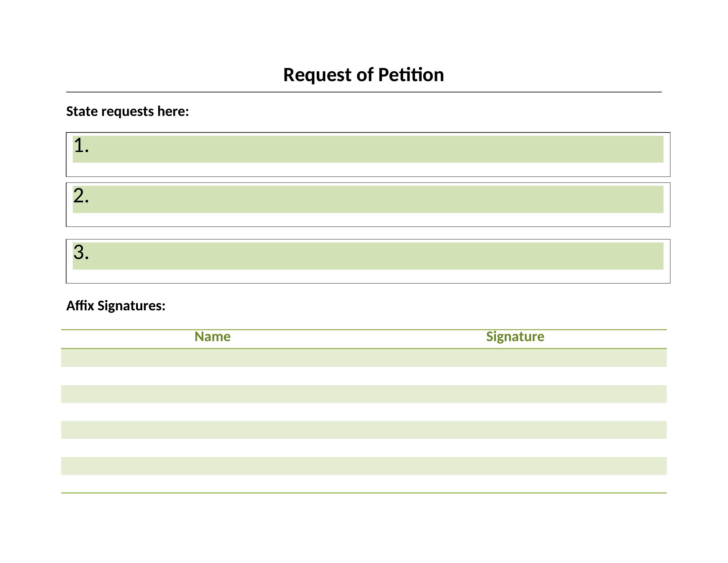
Task: Click inside request field number 2
Action: (368, 199)
